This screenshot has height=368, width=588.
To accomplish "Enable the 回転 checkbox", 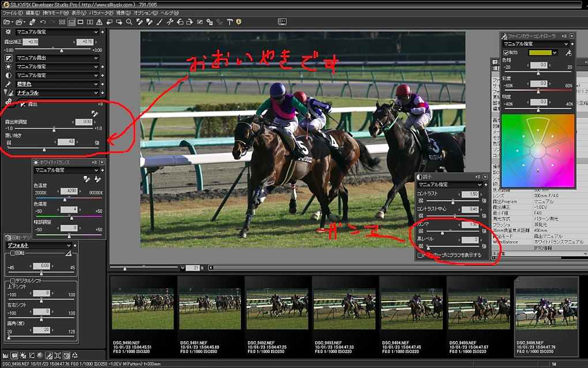I will pos(13,253).
